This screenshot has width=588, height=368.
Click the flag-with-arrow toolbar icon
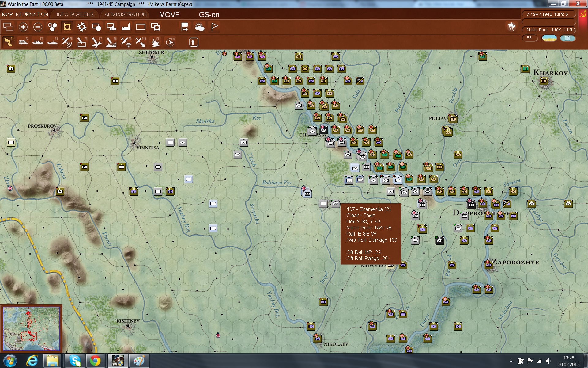point(185,27)
